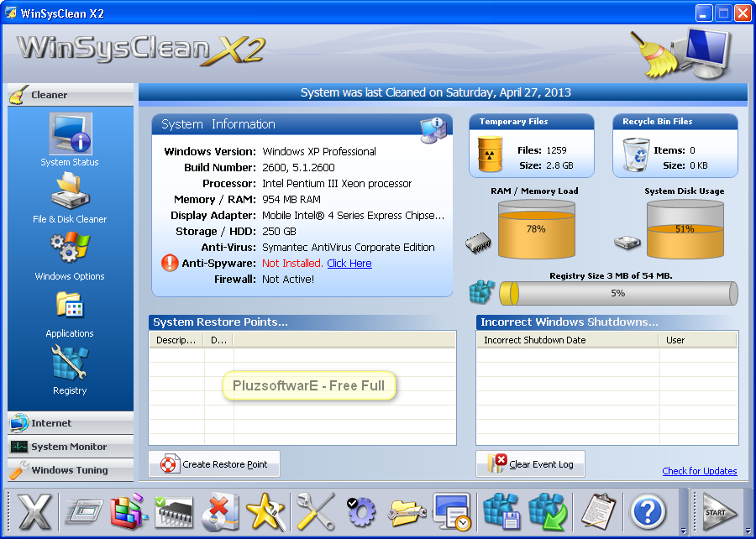This screenshot has height=539, width=756.
Task: Click the registry cubes icon beside size bar
Action: pyautogui.click(x=481, y=292)
